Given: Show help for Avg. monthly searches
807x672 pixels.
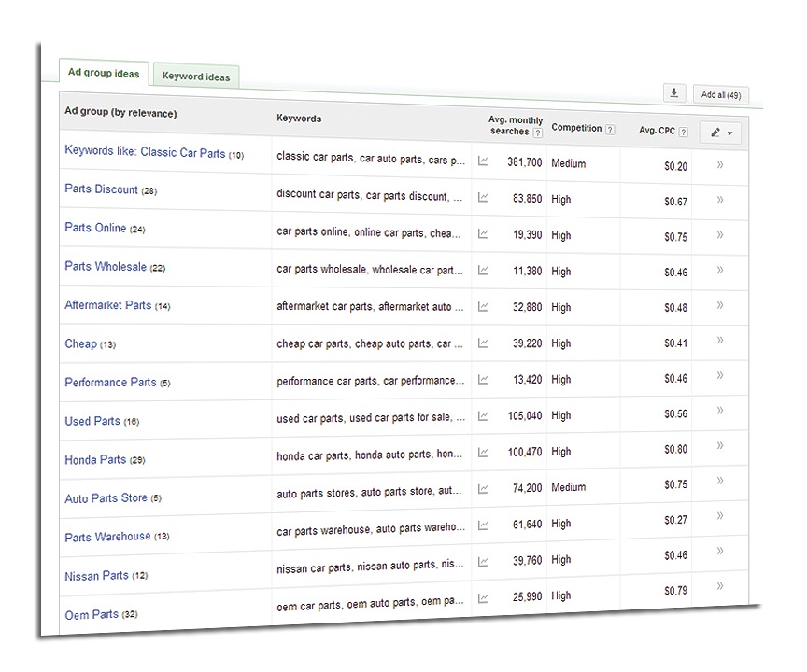Looking at the screenshot, I should click(x=538, y=131).
